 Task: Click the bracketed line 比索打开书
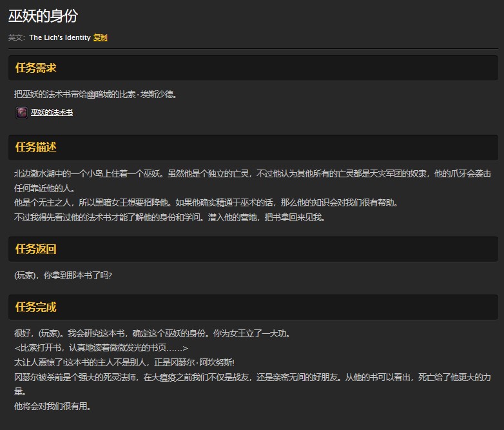[101, 348]
